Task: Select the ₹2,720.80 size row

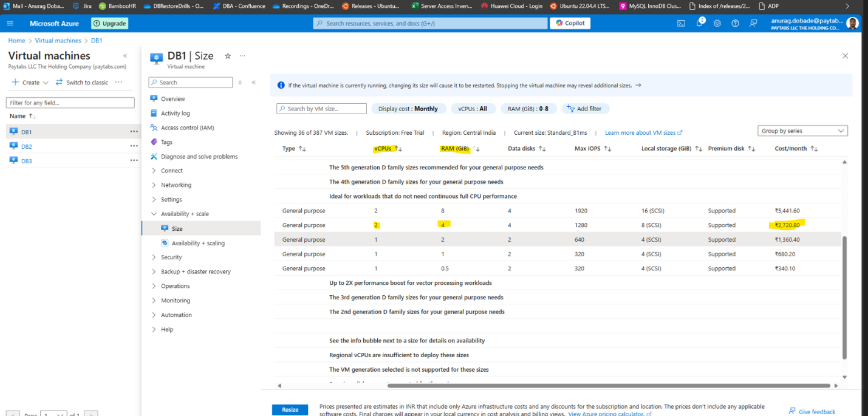Action: coord(558,225)
